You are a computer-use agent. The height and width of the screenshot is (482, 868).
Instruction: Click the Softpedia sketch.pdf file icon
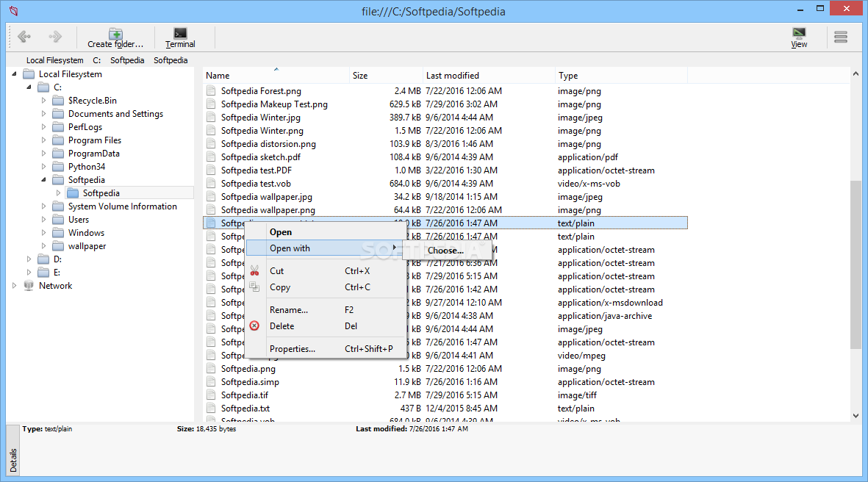(211, 157)
